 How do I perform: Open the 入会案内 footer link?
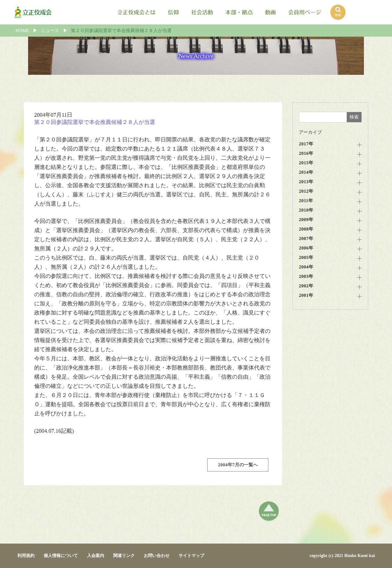click(x=96, y=555)
